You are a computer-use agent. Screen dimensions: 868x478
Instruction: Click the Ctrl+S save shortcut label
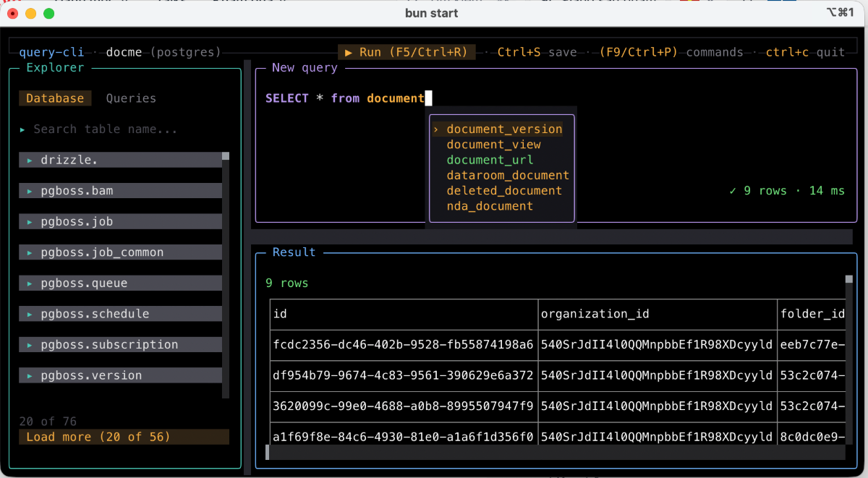pos(537,52)
